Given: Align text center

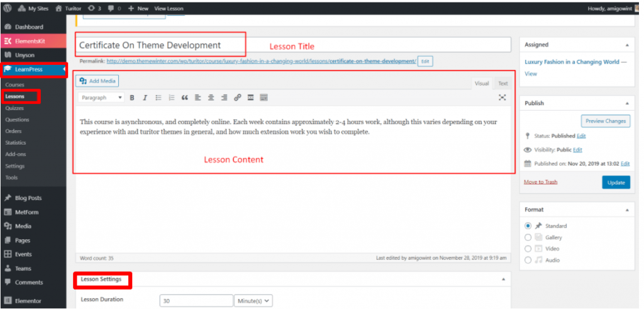Looking at the screenshot, I should tap(211, 98).
